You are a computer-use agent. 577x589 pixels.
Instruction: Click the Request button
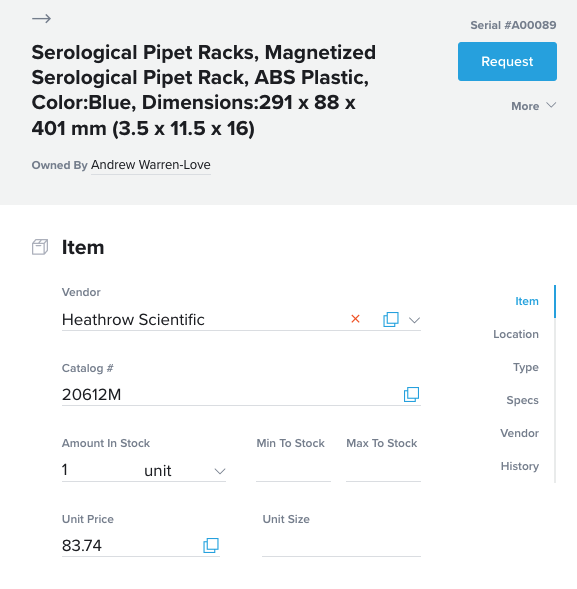pyautogui.click(x=507, y=61)
